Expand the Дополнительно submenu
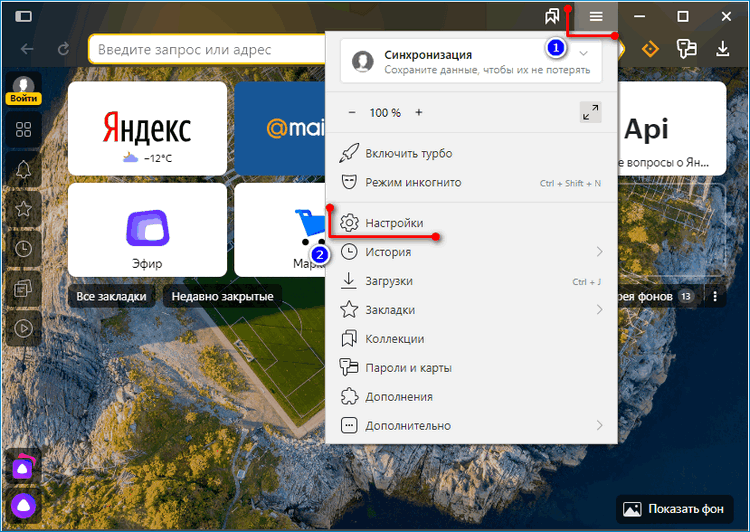The image size is (750, 532). point(599,425)
